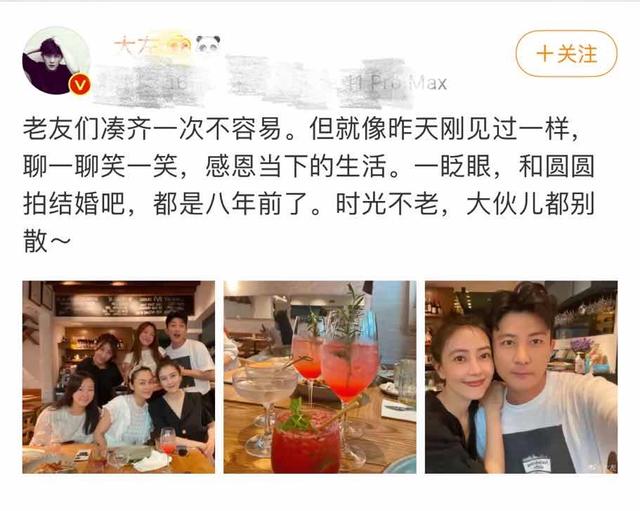Open the poster's circular profile avatar
640x511 pixels.
coord(56,61)
